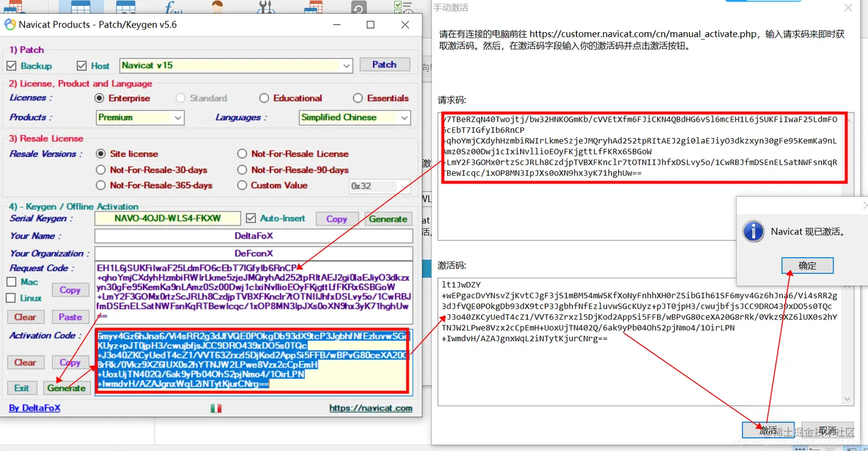Click the 激活 button in manual activation dialog
Image resolution: width=868 pixels, height=451 pixels.
pos(768,430)
